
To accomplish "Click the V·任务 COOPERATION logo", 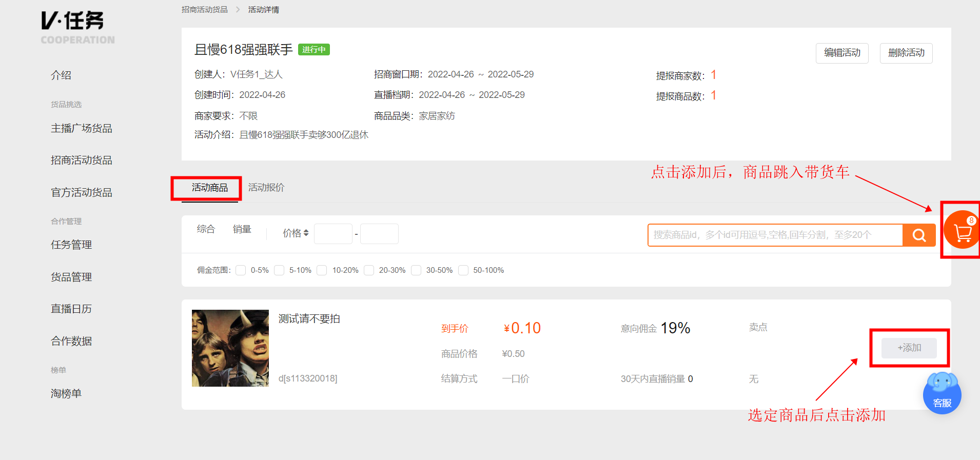I will coord(77,27).
